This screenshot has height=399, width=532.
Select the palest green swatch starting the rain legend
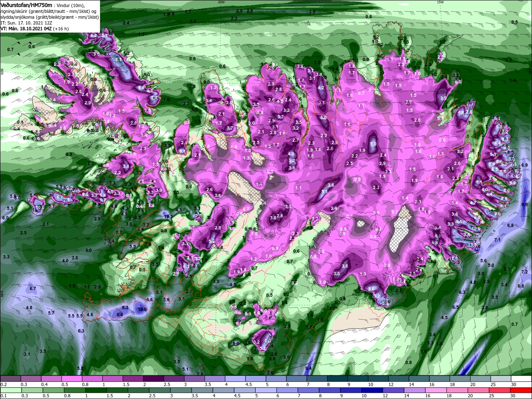[x=10, y=390]
